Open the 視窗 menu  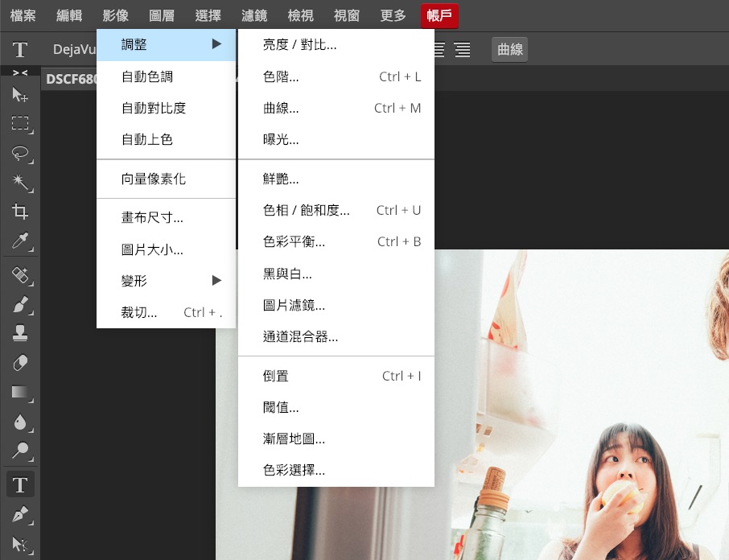click(x=347, y=15)
